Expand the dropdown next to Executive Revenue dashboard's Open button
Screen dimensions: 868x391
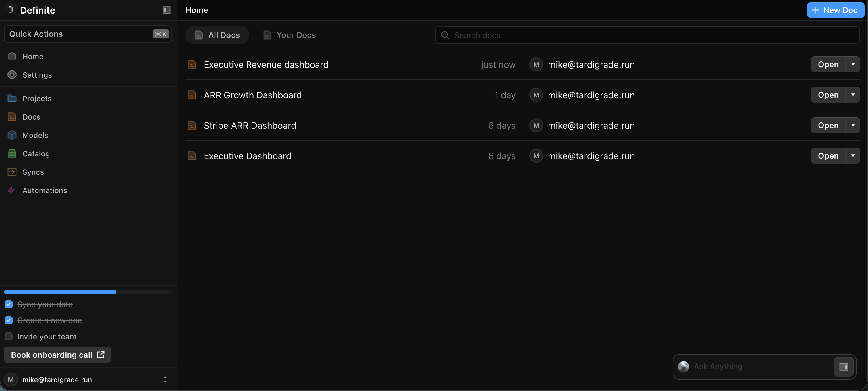pyautogui.click(x=853, y=64)
